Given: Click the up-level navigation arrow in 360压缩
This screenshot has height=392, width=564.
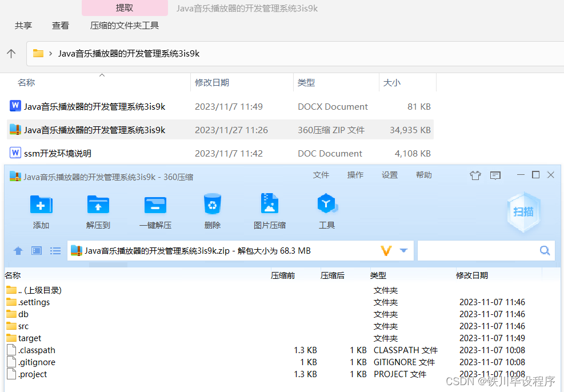Looking at the screenshot, I should (x=18, y=250).
